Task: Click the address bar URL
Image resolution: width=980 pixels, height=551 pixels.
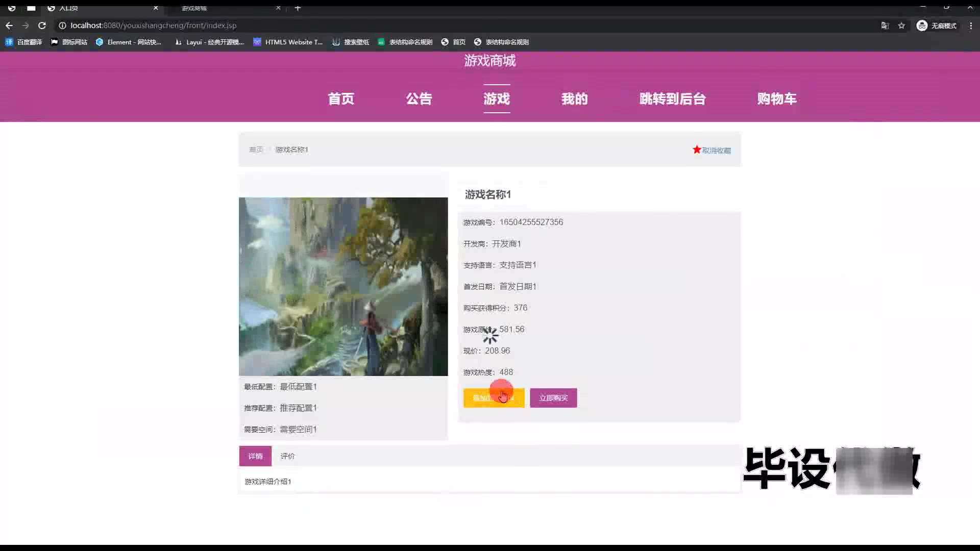Action: pos(153,26)
